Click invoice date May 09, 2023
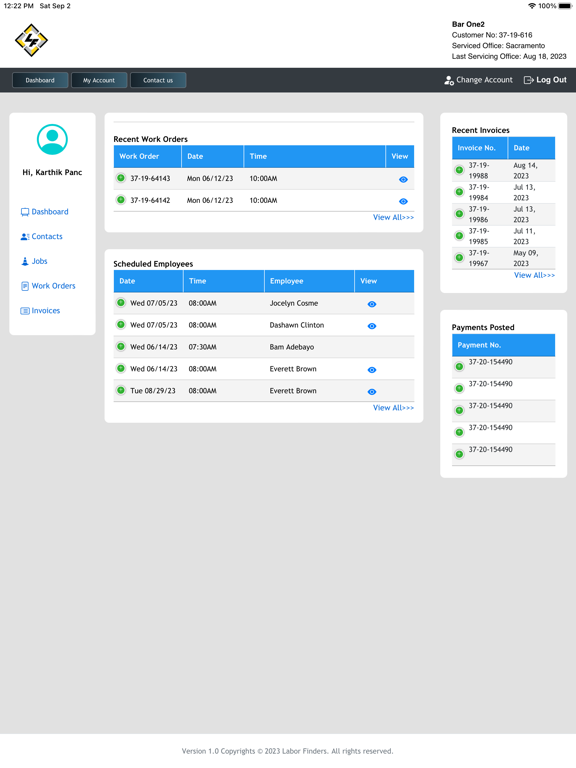The image size is (576, 768). pos(526,258)
